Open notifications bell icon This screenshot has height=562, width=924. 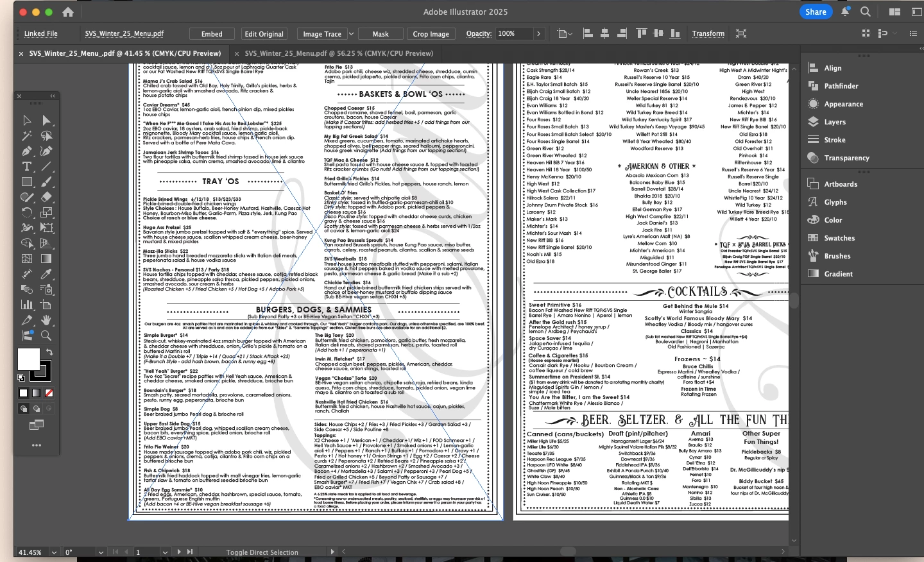point(846,12)
